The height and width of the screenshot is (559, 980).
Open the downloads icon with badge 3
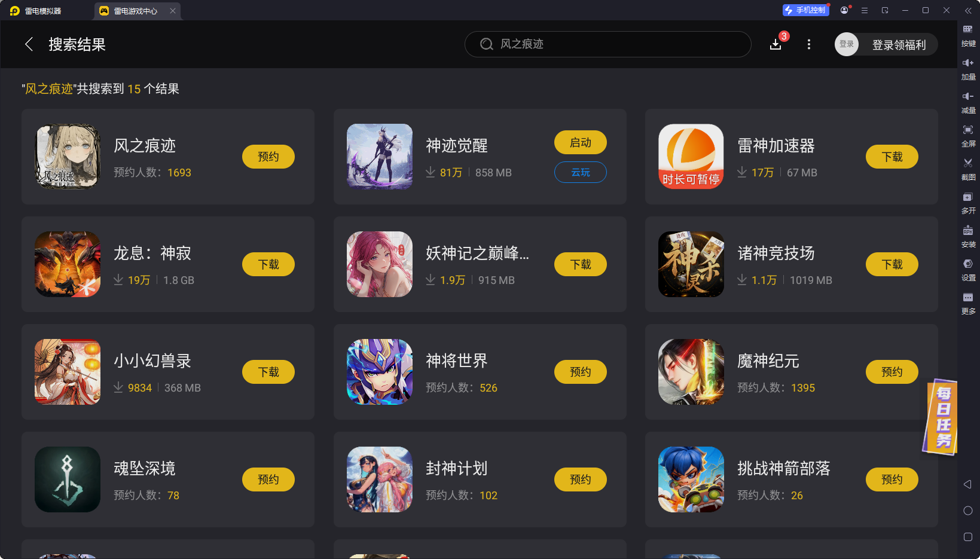[x=776, y=44]
